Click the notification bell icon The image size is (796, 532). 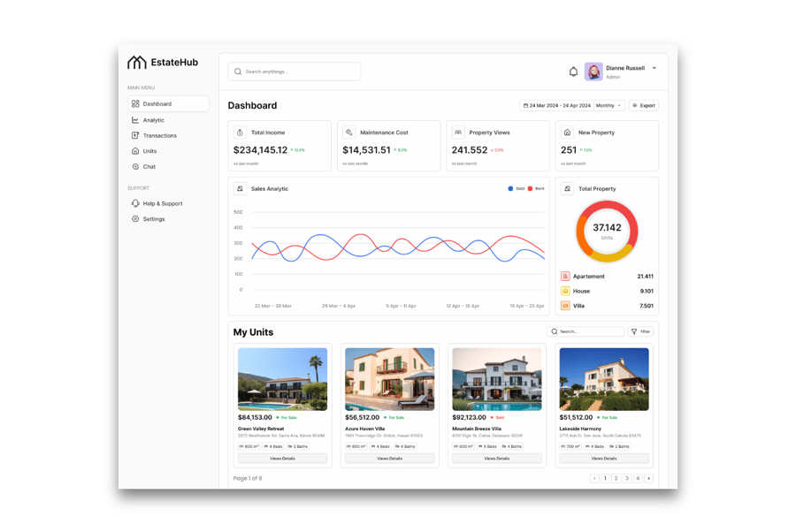[x=573, y=72]
